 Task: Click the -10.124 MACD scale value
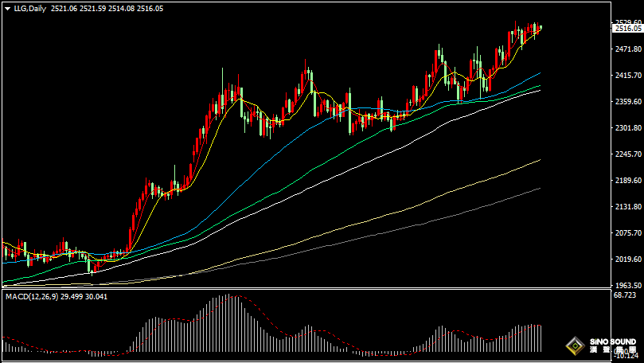coord(626,356)
